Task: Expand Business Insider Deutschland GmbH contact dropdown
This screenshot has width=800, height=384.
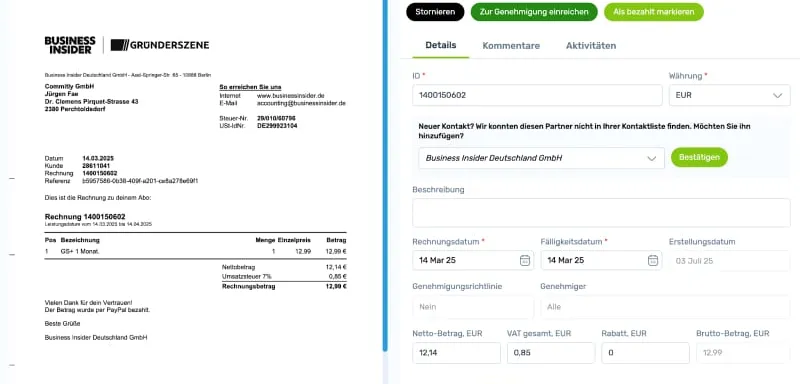Action: (541, 158)
